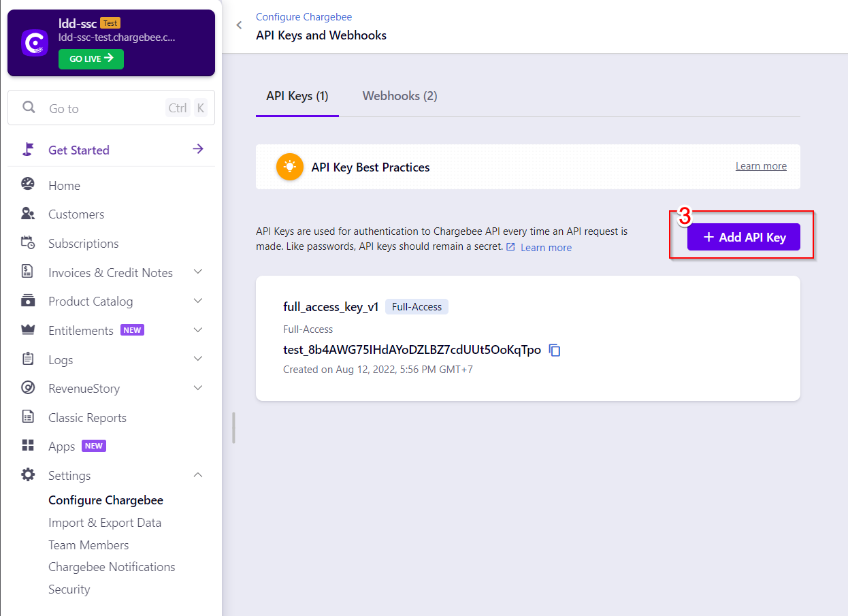Expand the Product Catalog chevron
Viewport: 848px width, 616px height.
coord(198,301)
